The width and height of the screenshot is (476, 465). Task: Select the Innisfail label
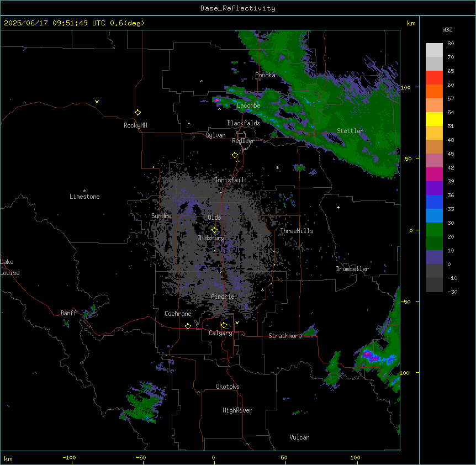pos(230,180)
